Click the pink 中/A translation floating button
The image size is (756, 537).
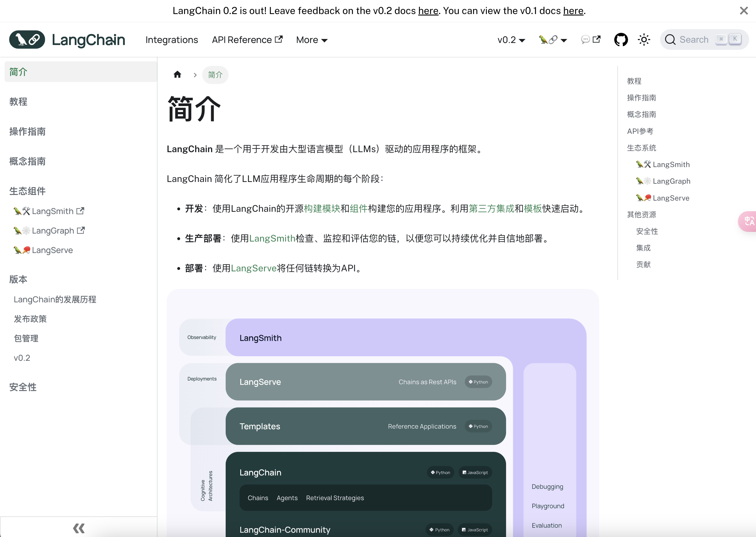749,221
